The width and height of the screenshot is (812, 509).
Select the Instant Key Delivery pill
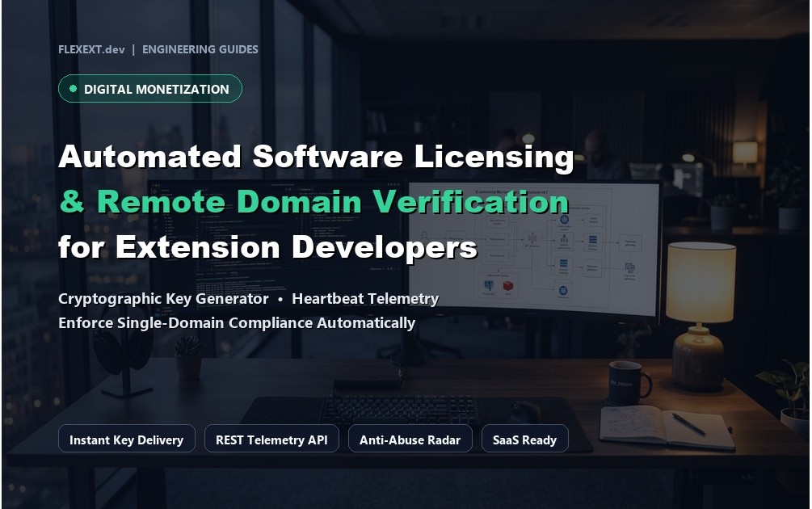(126, 439)
